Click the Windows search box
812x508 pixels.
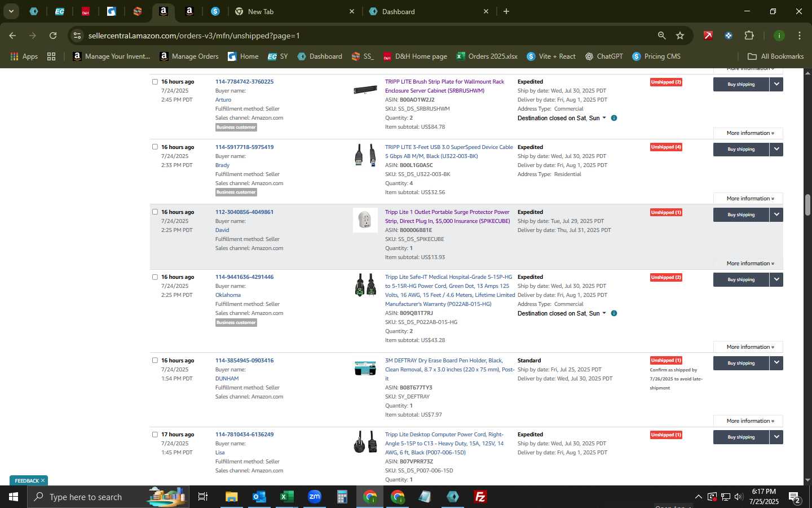107,497
